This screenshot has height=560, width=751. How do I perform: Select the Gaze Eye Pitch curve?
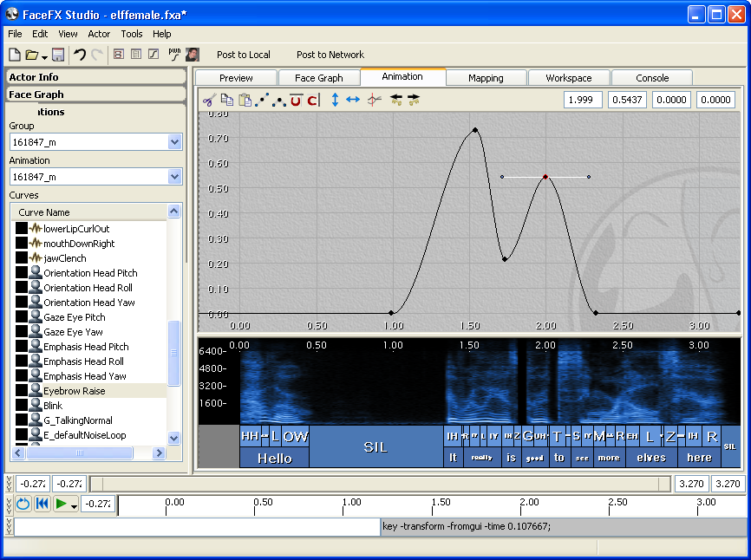(74, 317)
